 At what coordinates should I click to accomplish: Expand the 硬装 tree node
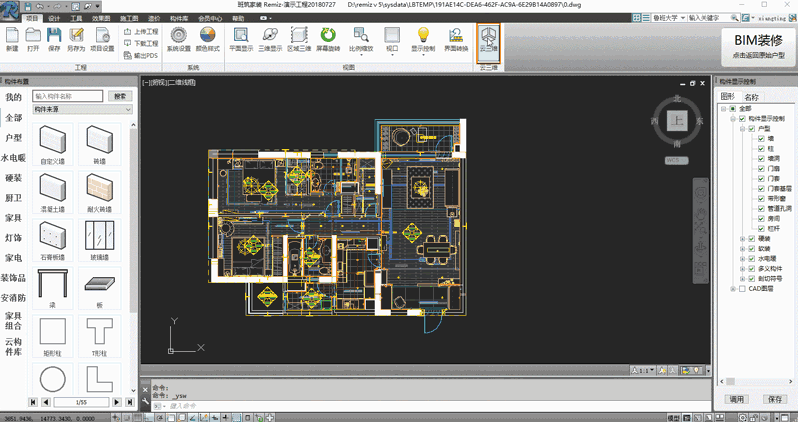coord(742,239)
